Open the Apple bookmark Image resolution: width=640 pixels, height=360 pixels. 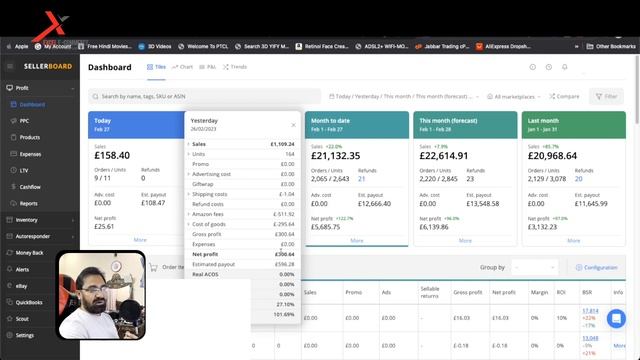(x=18, y=47)
